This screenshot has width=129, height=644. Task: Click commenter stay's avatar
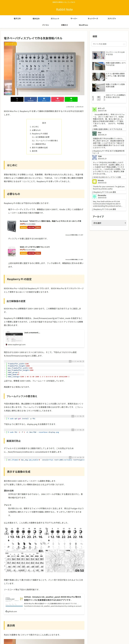(94, 134)
